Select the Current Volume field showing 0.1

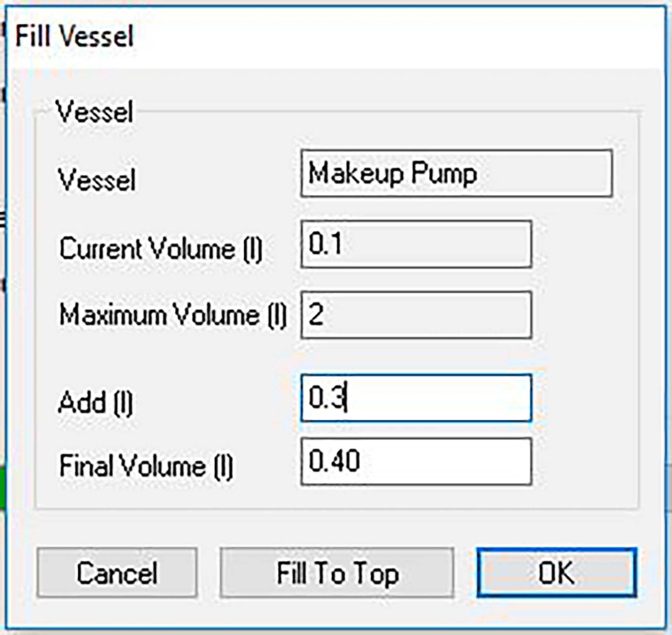(x=416, y=244)
